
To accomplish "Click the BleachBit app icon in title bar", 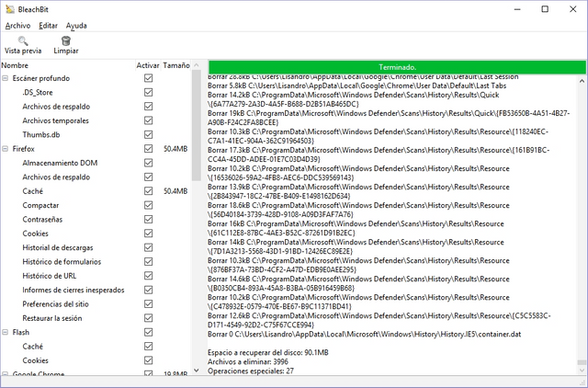I will pos(10,9).
